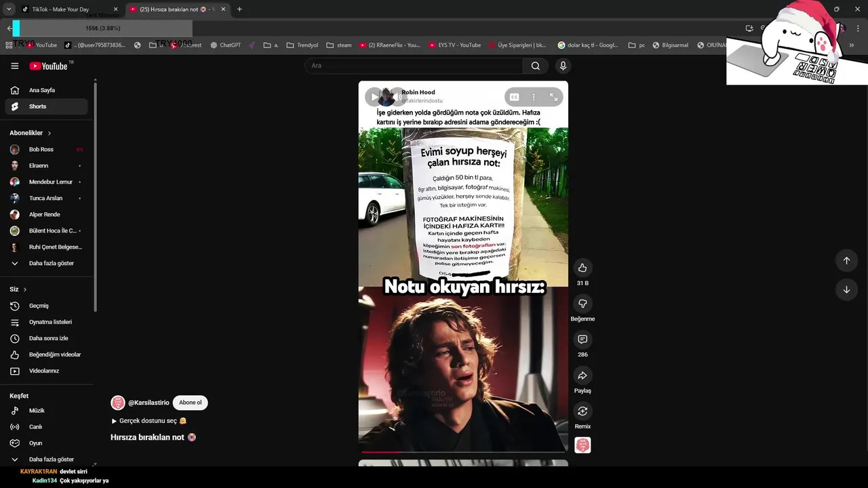Click 'Gerçek dostunu seç' related link
This screenshot has height=488, width=868.
click(x=149, y=421)
